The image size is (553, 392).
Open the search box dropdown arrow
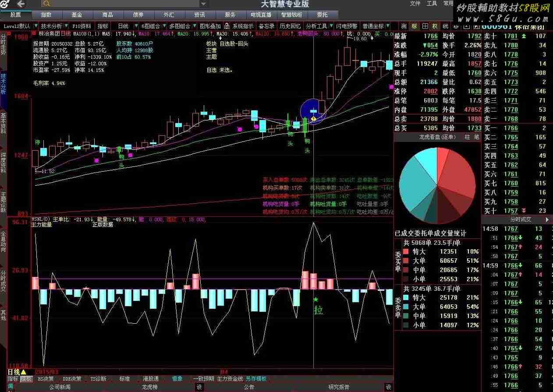(203, 4)
